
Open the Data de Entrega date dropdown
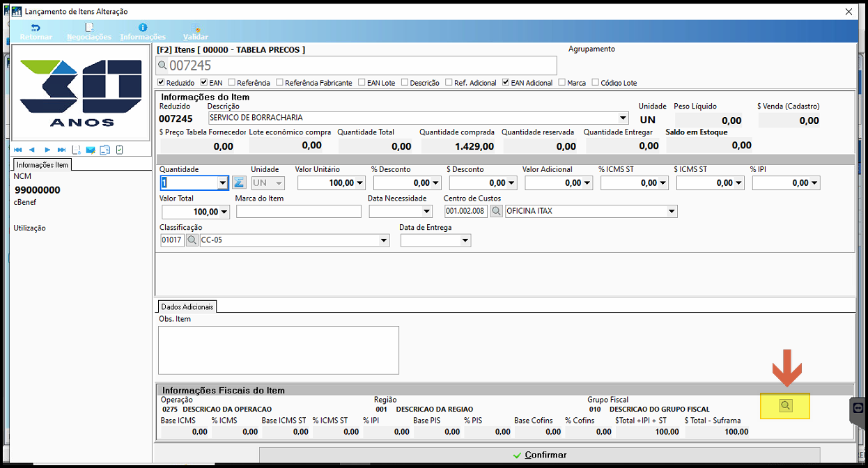(465, 240)
